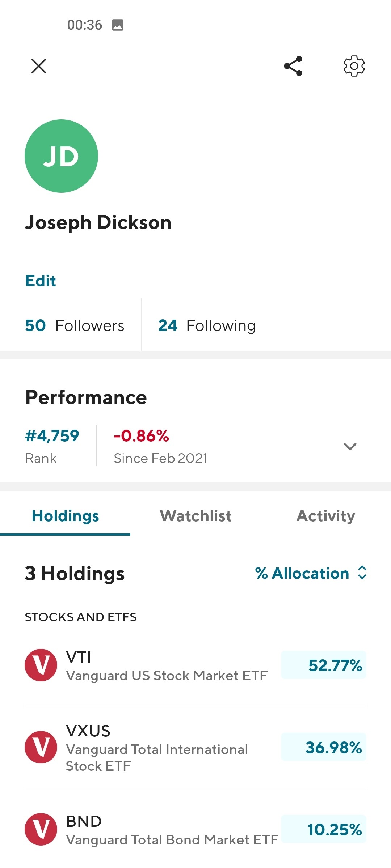The width and height of the screenshot is (391, 868).
Task: Open the settings gear icon
Action: (x=354, y=66)
